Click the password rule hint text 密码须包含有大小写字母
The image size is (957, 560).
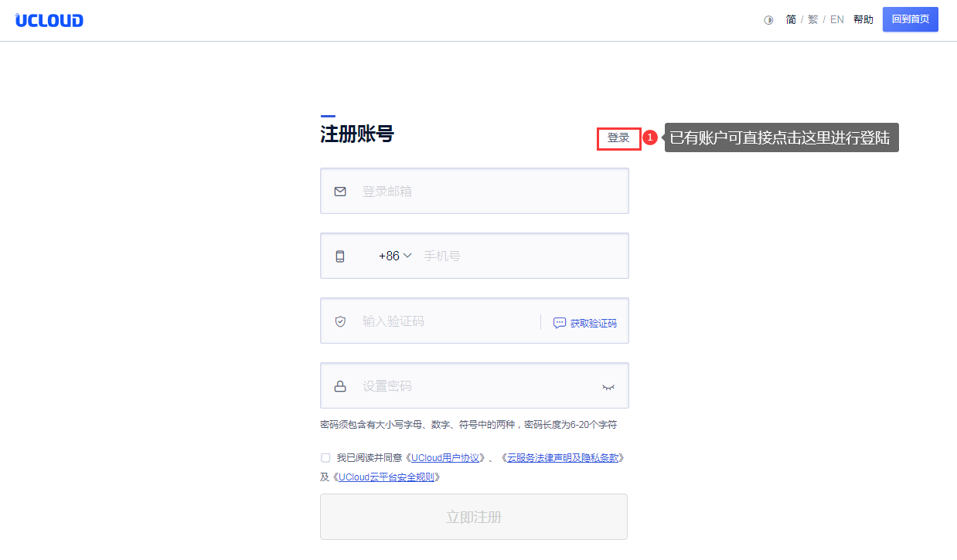click(x=468, y=425)
